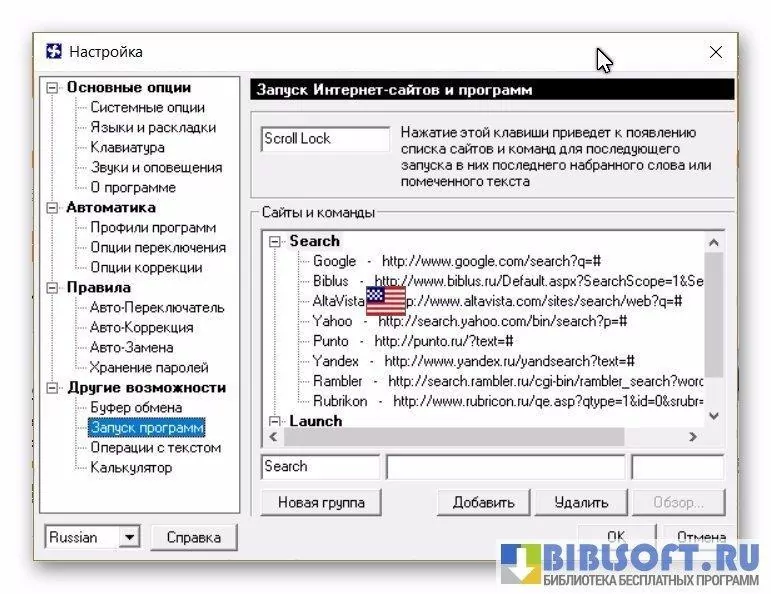The width and height of the screenshot is (771, 594).
Task: Collapse the Search group in sites list
Action: click(275, 241)
